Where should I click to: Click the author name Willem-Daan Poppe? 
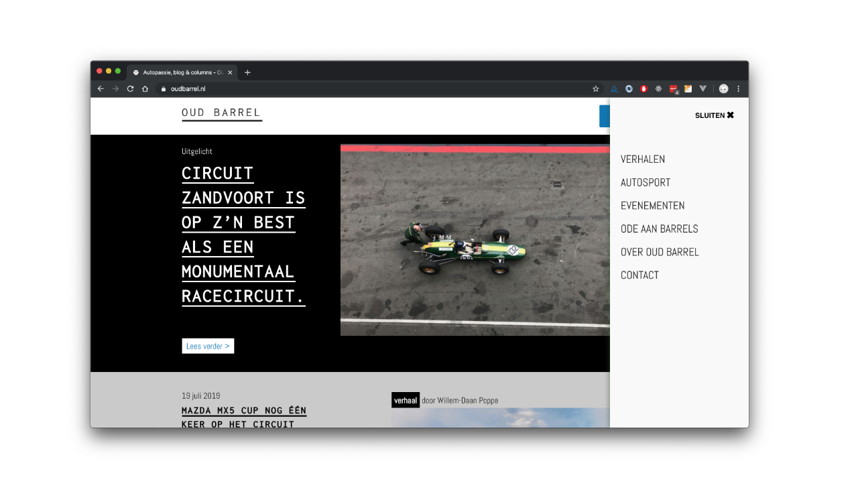(467, 401)
